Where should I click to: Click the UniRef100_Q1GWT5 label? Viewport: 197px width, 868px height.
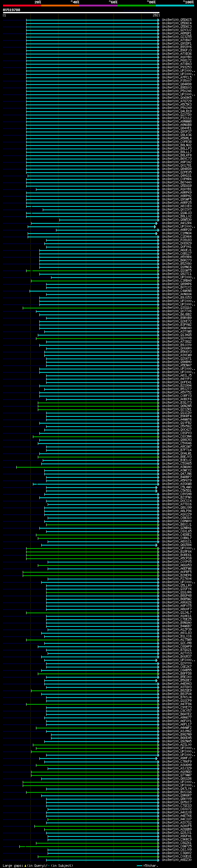pyautogui.click(x=177, y=271)
